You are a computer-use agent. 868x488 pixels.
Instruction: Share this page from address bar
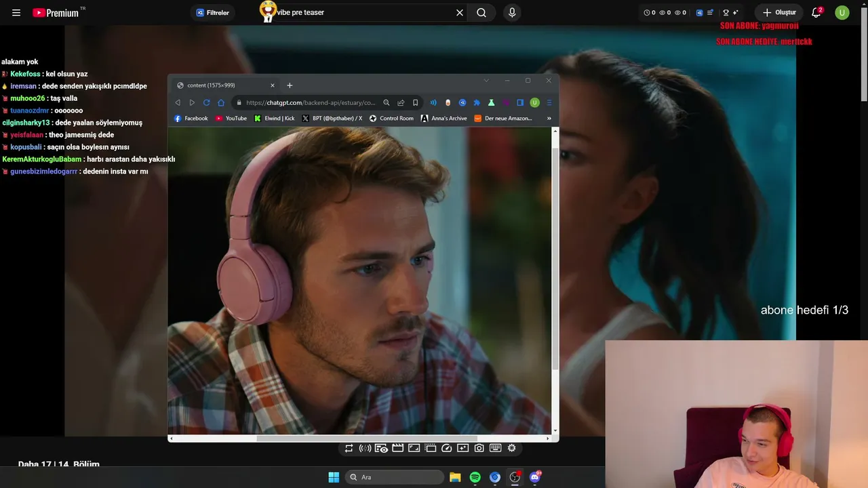(401, 102)
